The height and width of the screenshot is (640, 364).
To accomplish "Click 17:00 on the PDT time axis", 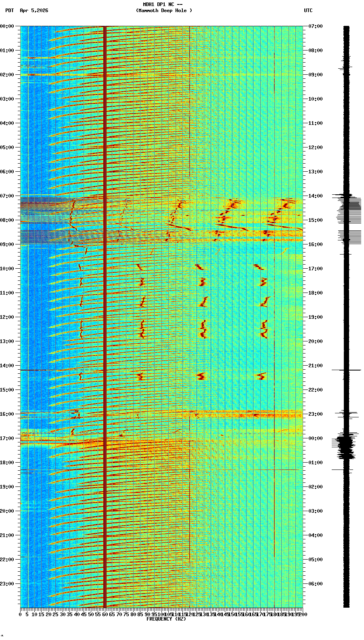I will tap(7, 438).
